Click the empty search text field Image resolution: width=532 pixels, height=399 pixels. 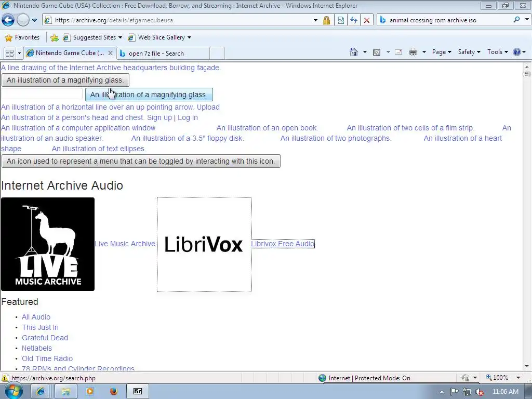click(x=42, y=94)
